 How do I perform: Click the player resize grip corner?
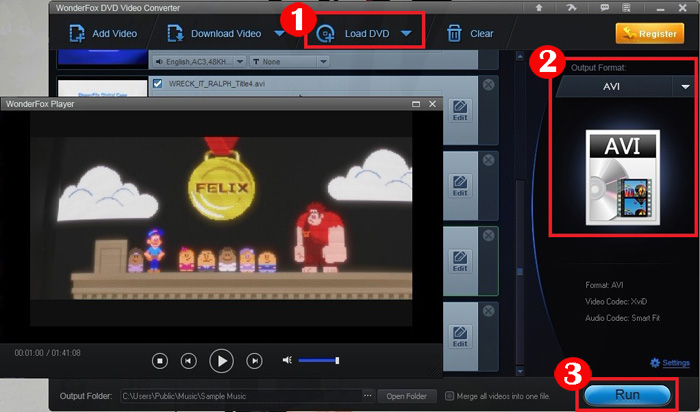434,370
